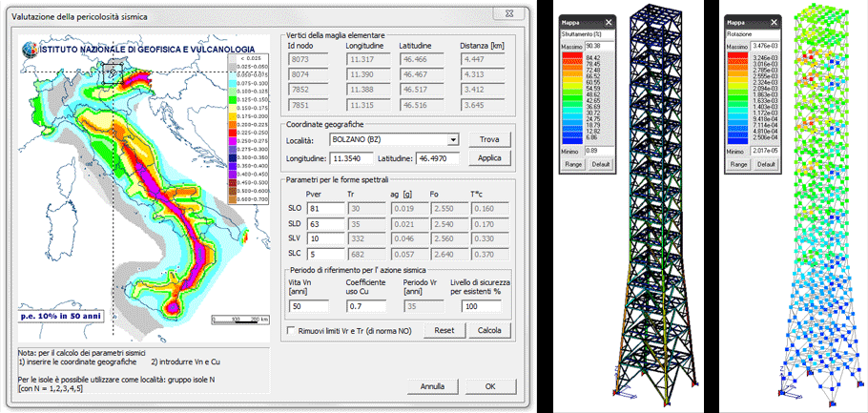
Task: Click the Distanza cell 4.447
Action: (482, 59)
